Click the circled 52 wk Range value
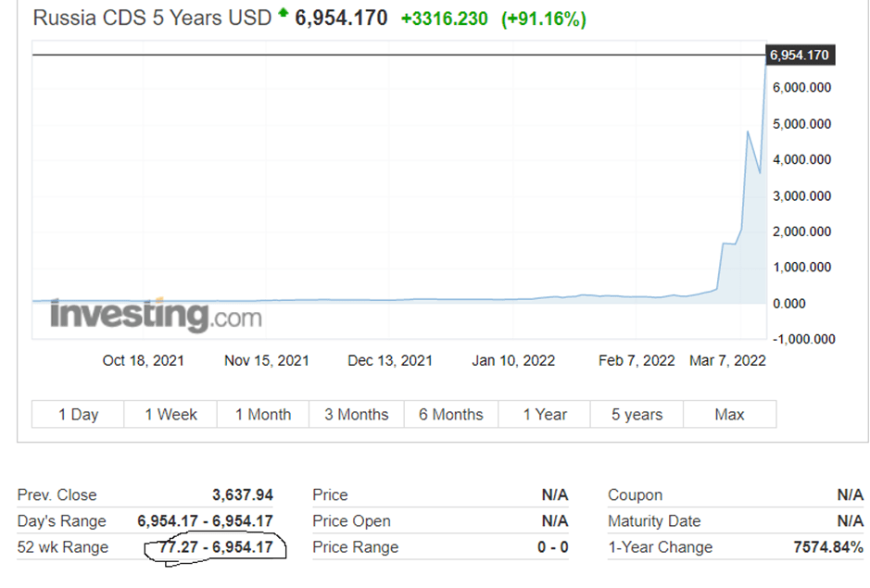 tap(215, 547)
